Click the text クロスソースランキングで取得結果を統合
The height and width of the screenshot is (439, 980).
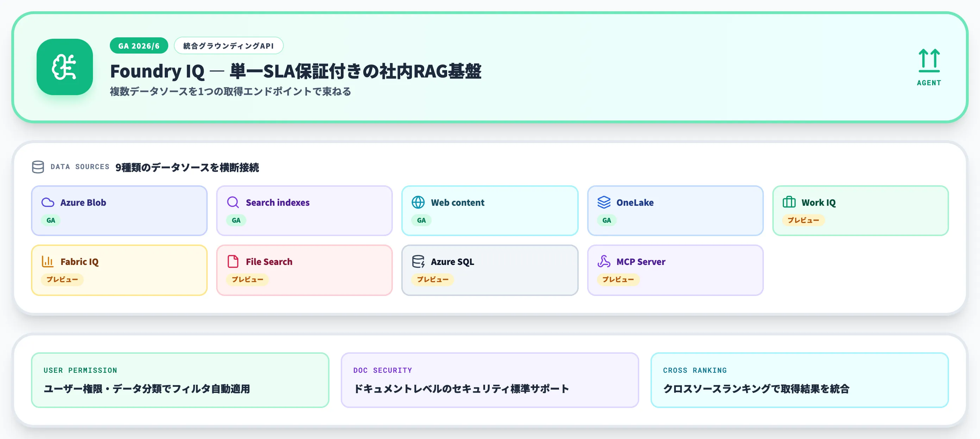[756, 389]
